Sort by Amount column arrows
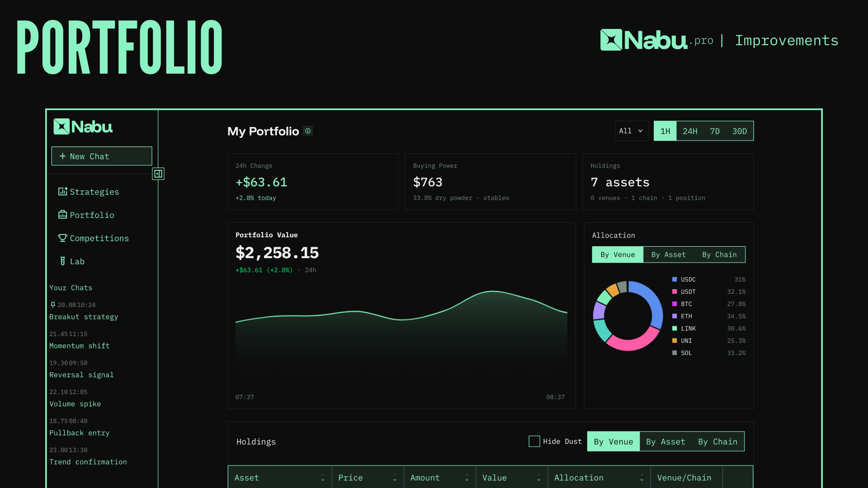Viewport: 868px width, 488px height. (x=467, y=478)
